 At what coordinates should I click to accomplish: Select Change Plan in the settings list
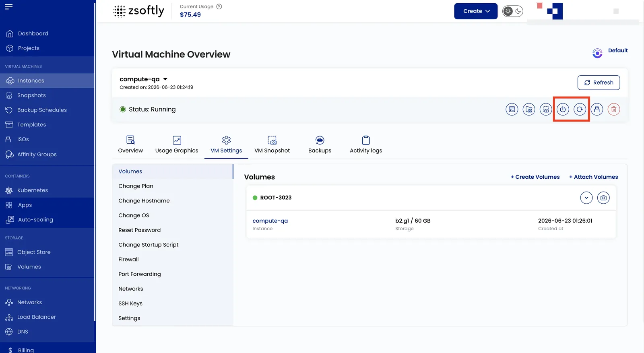click(x=136, y=186)
